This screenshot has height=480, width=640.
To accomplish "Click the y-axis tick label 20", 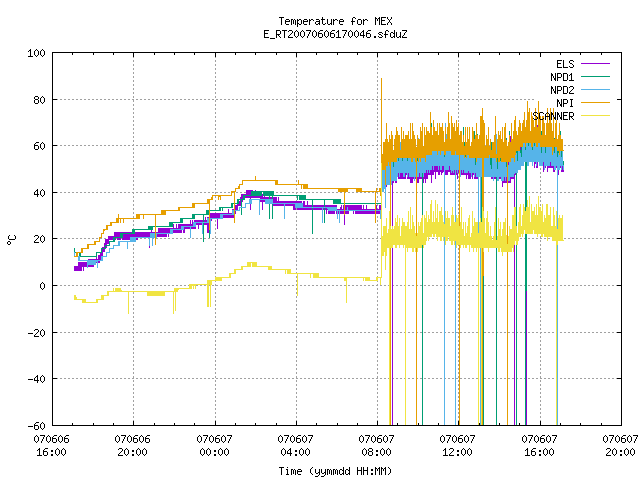I will coord(39,239).
